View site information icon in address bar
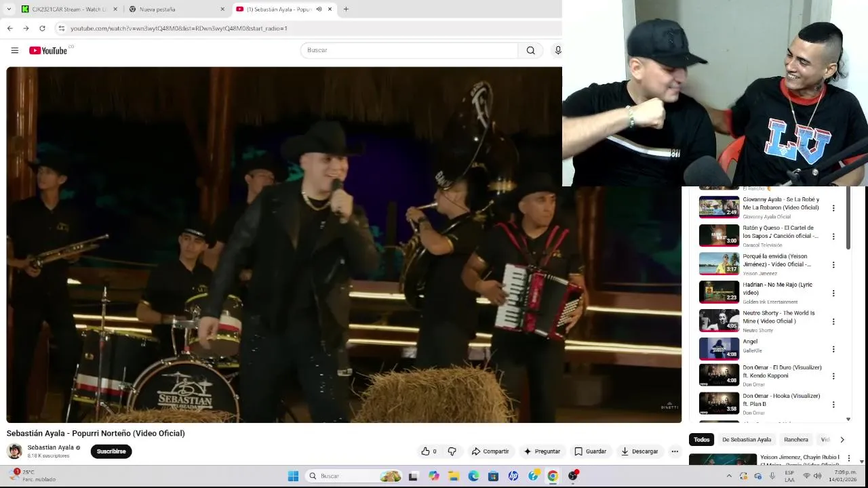 point(61,28)
